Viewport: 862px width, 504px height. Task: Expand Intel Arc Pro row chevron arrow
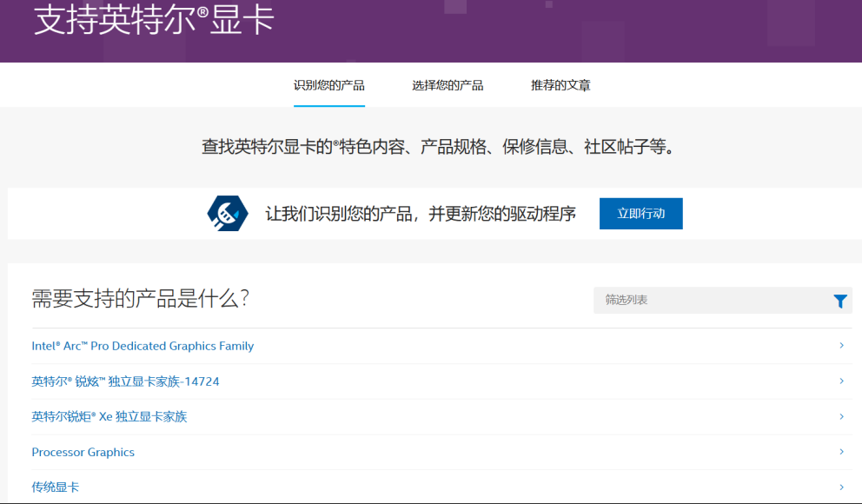click(841, 346)
